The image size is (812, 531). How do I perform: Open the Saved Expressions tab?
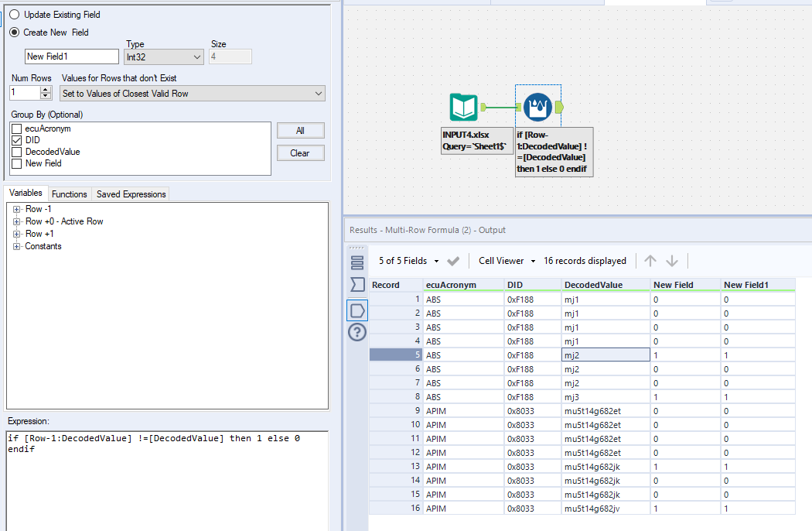[130, 194]
